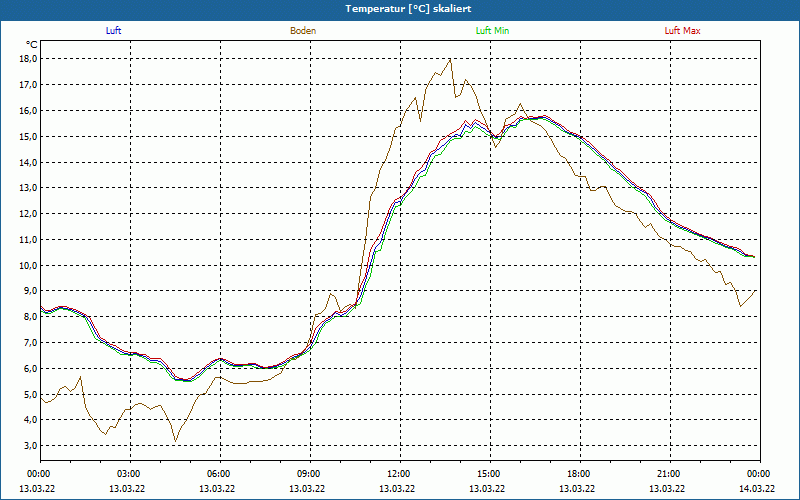Click the 4,0 y-axis value
Screen dimensions: 800x500
31,420
